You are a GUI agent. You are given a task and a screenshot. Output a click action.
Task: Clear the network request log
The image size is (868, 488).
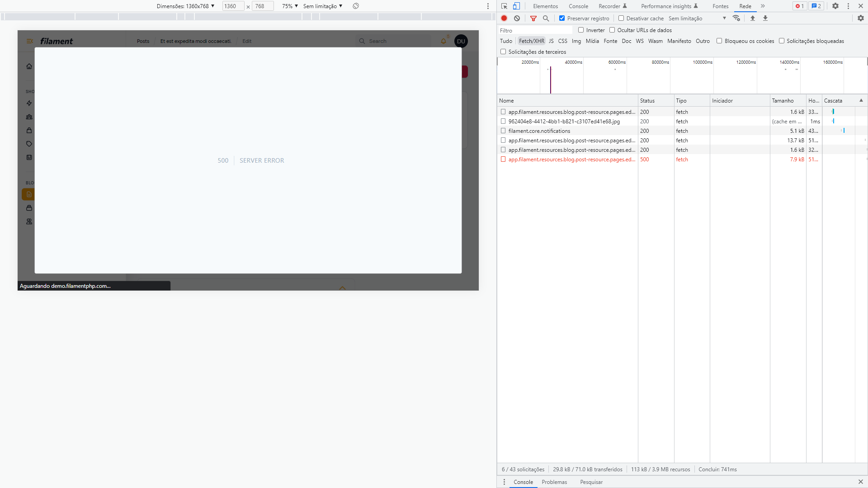click(x=517, y=18)
